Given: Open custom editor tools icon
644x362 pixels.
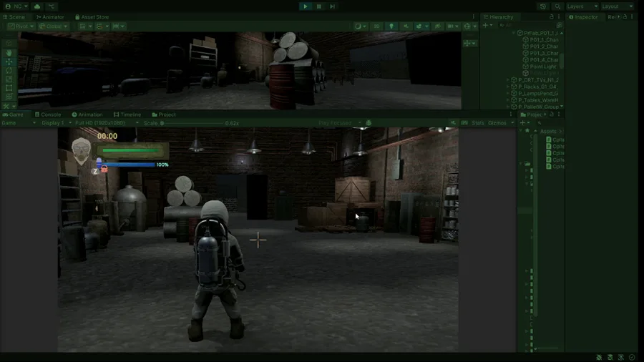Looking at the screenshot, I should coord(8,106).
